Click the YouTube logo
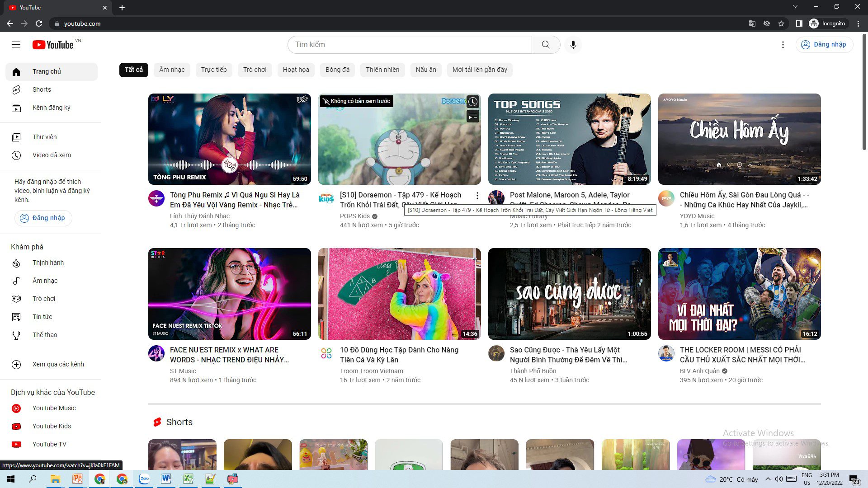This screenshot has width=868, height=488. [x=53, y=45]
